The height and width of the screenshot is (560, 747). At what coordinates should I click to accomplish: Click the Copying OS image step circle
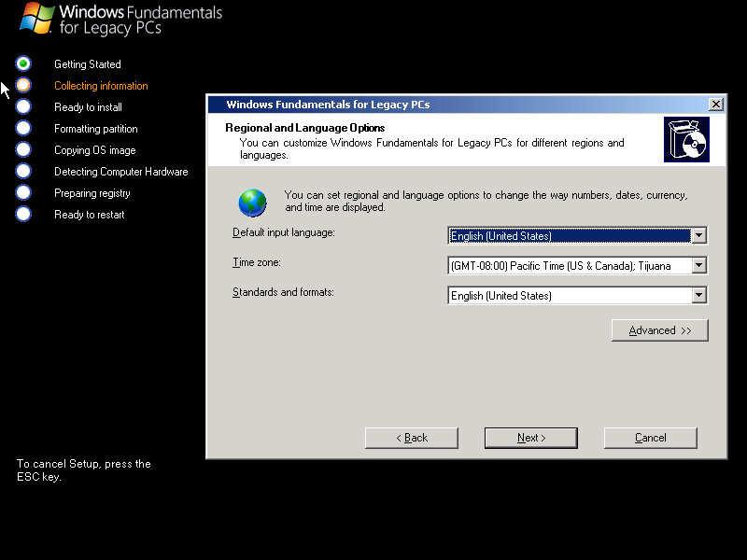coord(23,149)
